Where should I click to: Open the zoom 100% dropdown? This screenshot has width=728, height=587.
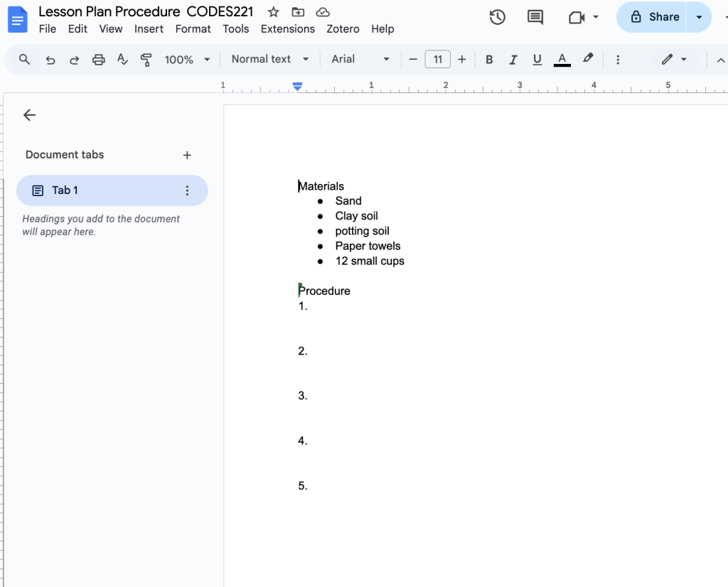click(187, 60)
